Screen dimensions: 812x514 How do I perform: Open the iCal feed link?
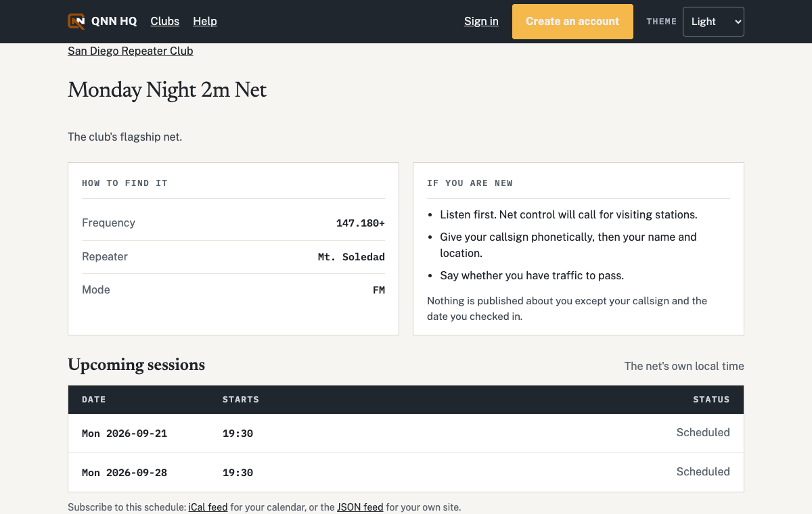[208, 507]
